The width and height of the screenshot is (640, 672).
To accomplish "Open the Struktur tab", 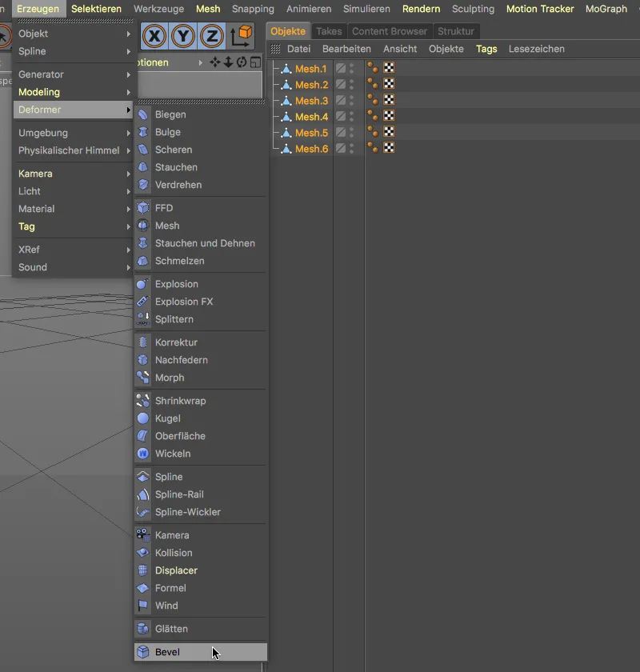I will click(x=456, y=31).
